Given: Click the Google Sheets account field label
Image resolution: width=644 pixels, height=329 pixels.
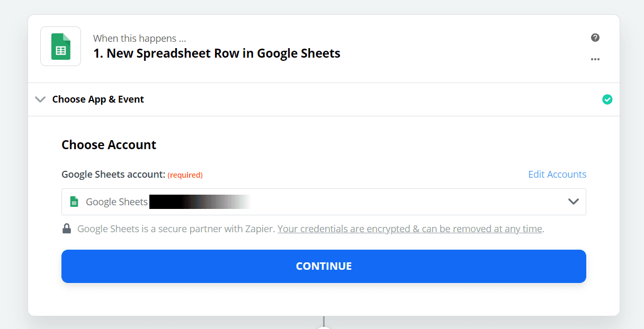Looking at the screenshot, I should pos(113,175).
